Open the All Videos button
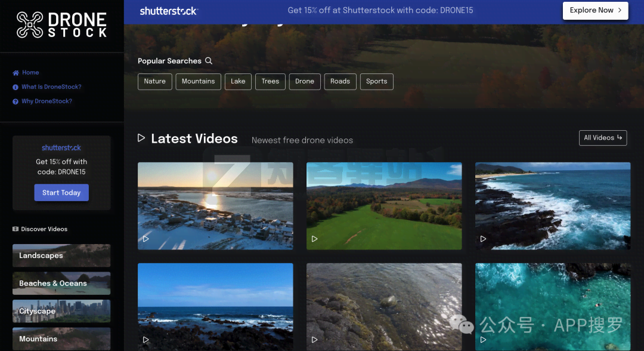Image resolution: width=644 pixels, height=351 pixels. 602,138
